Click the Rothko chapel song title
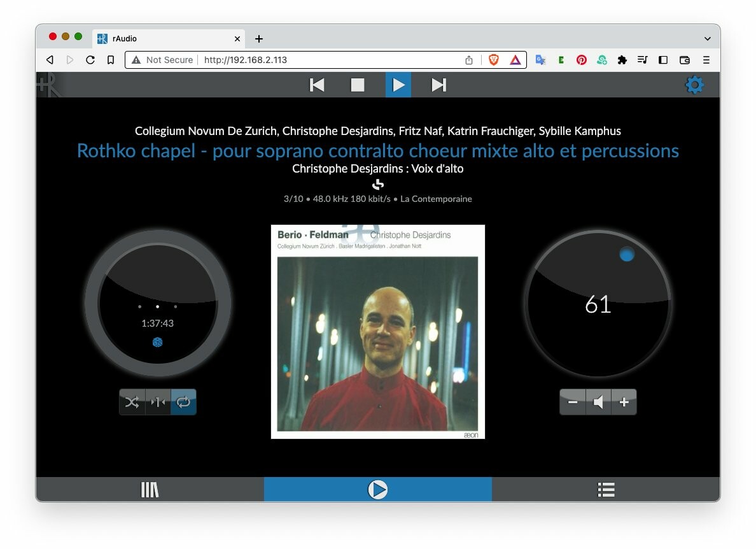The height and width of the screenshot is (549, 756). pos(377,151)
